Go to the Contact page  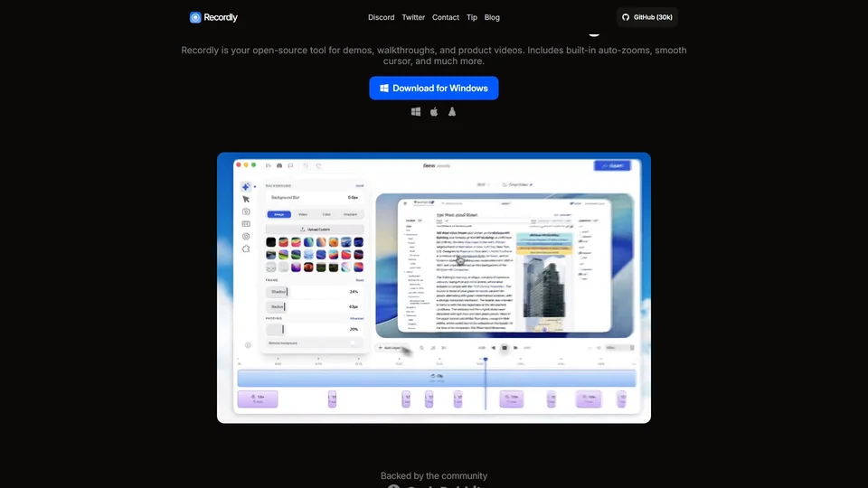[x=446, y=17]
